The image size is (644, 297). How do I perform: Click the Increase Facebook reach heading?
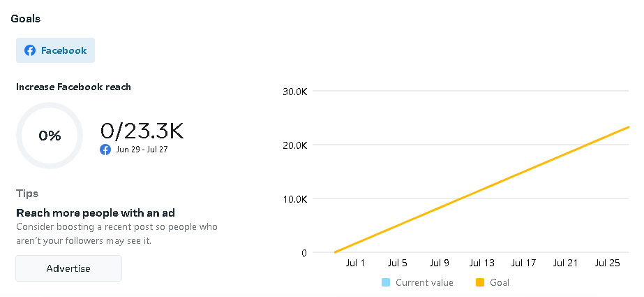[x=73, y=87]
